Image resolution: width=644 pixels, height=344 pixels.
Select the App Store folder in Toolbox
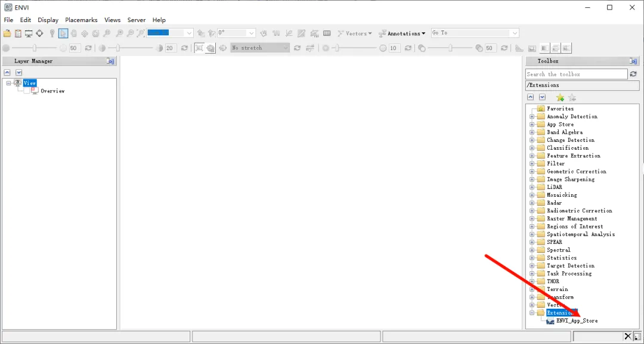click(x=560, y=125)
